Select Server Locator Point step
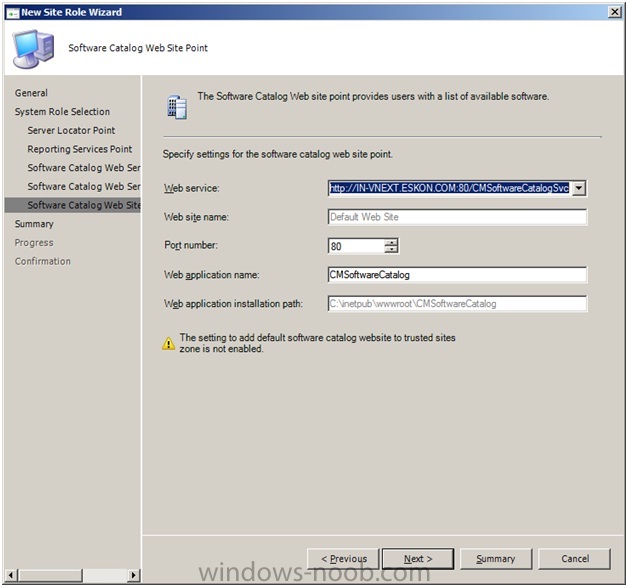The image size is (628, 587). (x=71, y=131)
